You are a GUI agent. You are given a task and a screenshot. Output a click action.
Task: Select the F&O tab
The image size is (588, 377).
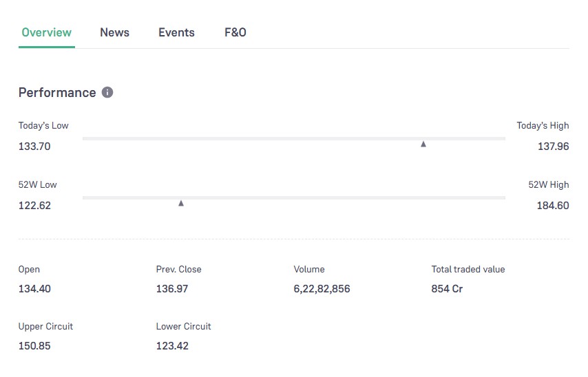click(235, 32)
